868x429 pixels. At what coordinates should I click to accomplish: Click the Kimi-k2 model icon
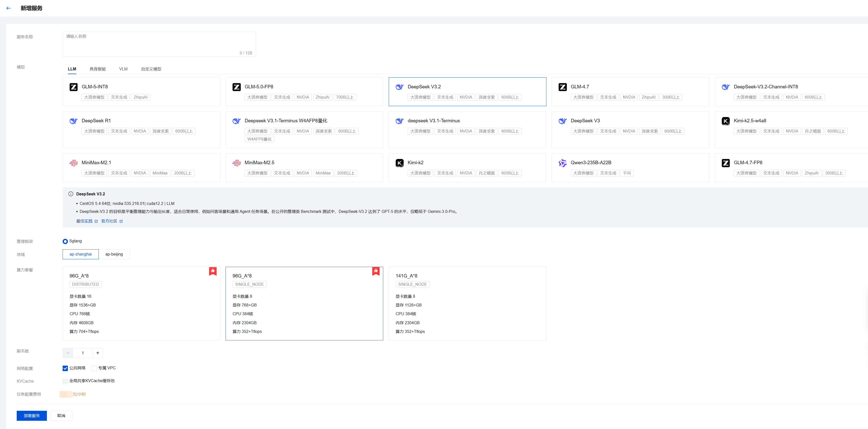399,163
